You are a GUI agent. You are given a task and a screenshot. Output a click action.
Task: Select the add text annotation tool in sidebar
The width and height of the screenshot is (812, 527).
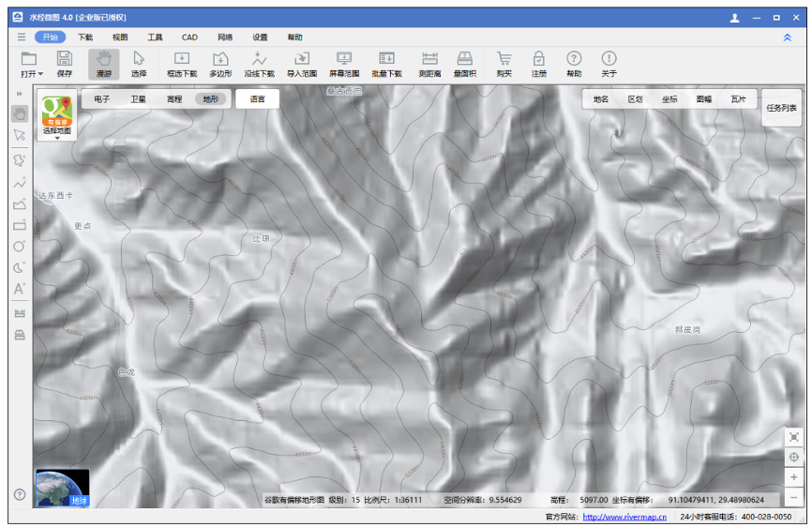coord(19,289)
